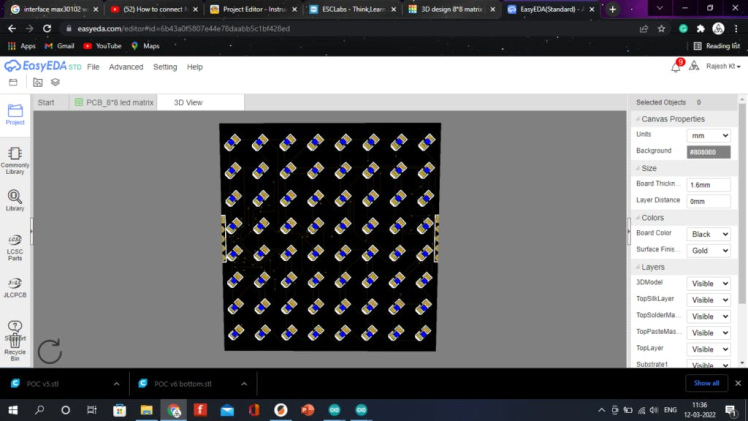Open the browser extensions puzzle icon
Viewport: 748px width, 421px height.
700,29
